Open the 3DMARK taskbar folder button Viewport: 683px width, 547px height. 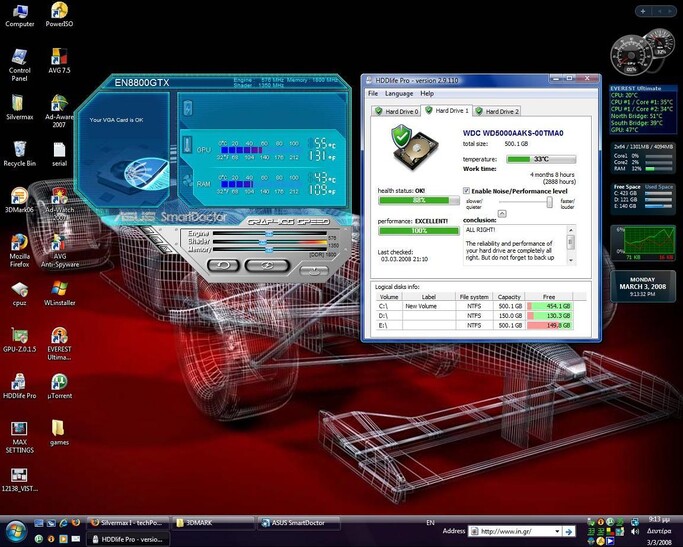[x=213, y=523]
